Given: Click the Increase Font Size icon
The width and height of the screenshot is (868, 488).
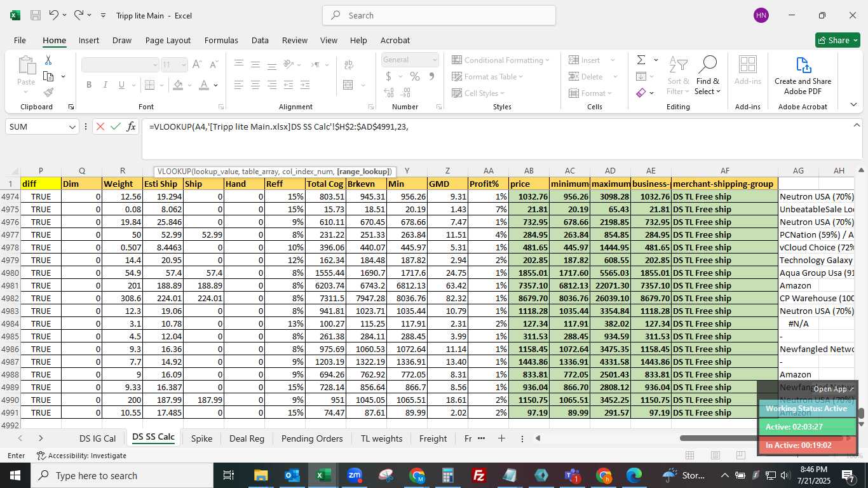Looking at the screenshot, I should pos(197,64).
